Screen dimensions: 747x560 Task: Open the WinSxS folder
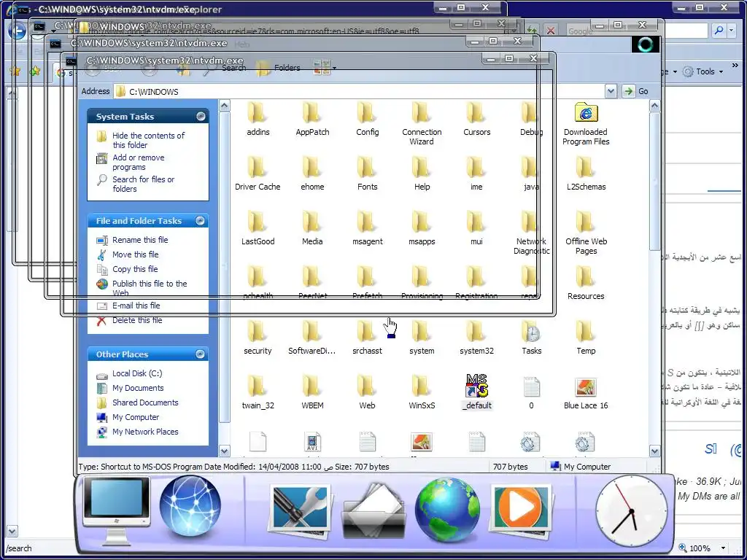pyautogui.click(x=422, y=393)
